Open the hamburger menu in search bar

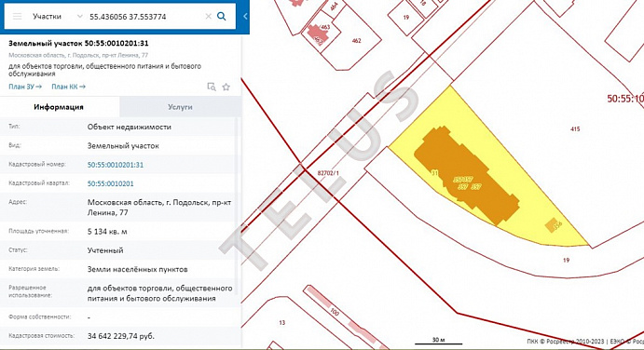17,17
